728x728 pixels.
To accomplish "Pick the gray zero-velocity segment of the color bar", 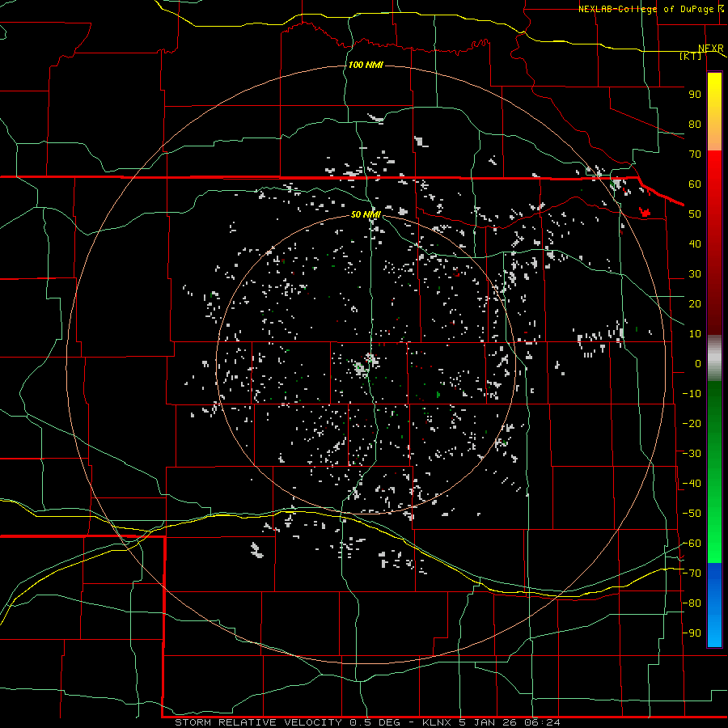I will (x=714, y=358).
